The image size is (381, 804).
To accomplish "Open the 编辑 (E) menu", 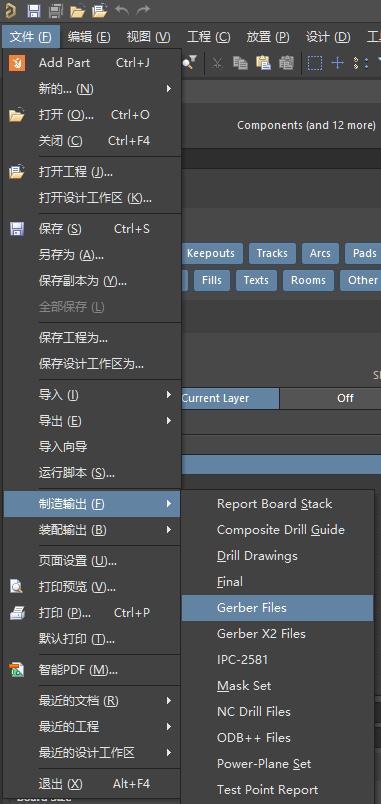I will click(89, 37).
